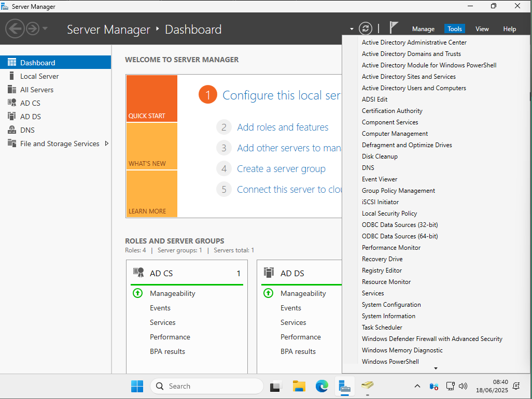Viewport: 532px width, 399px height.
Task: Open the notifications flag
Action: (393, 27)
